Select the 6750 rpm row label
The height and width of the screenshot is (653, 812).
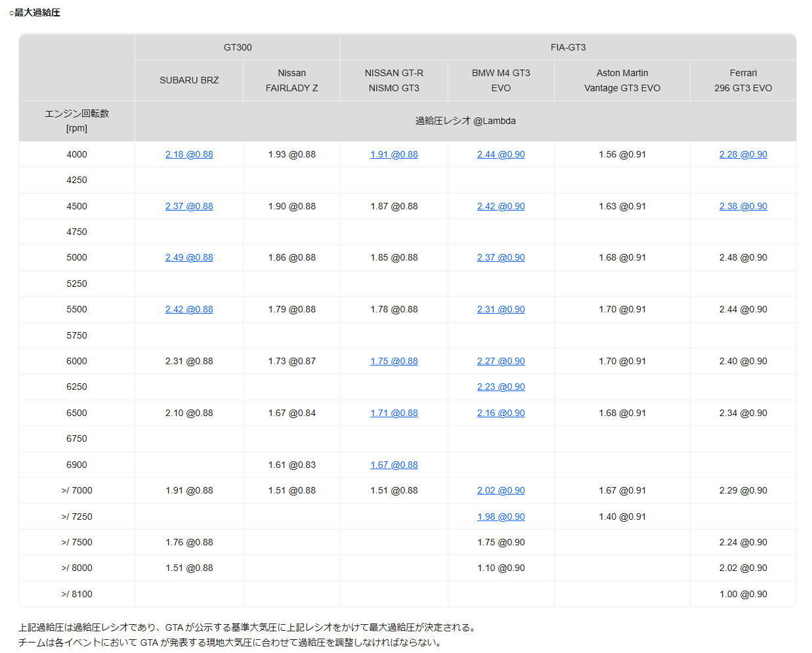(x=77, y=438)
